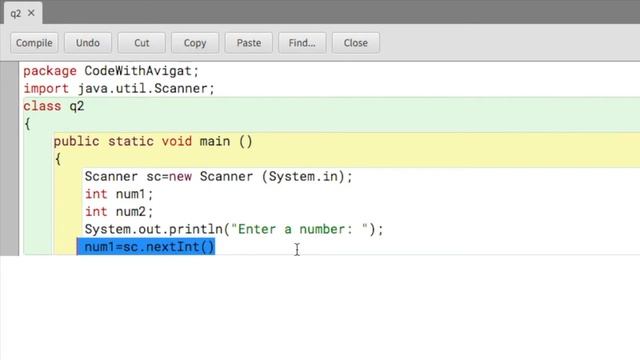Compile the q2 class
Viewport: 640px width, 360px height.
coord(34,43)
